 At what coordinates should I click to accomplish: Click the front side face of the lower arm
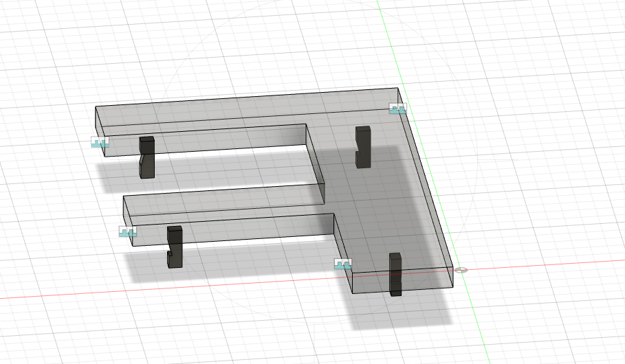tap(241, 229)
